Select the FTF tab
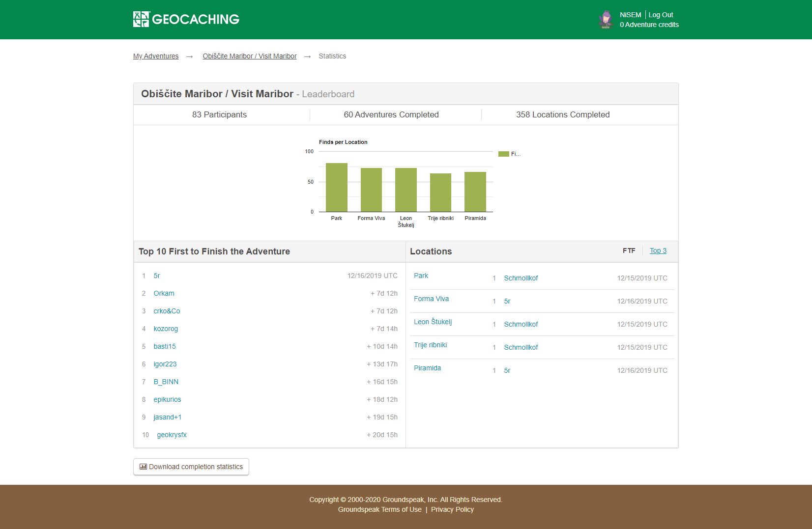This screenshot has width=812, height=529. 629,251
